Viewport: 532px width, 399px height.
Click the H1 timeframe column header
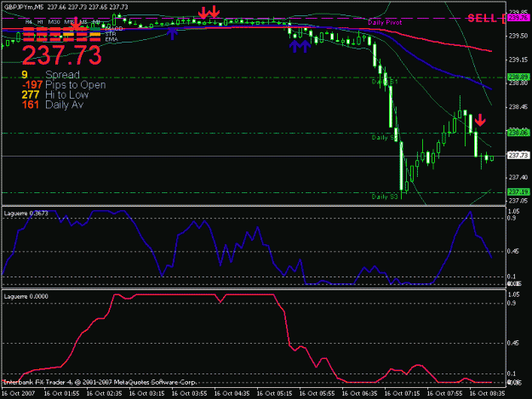40,22
